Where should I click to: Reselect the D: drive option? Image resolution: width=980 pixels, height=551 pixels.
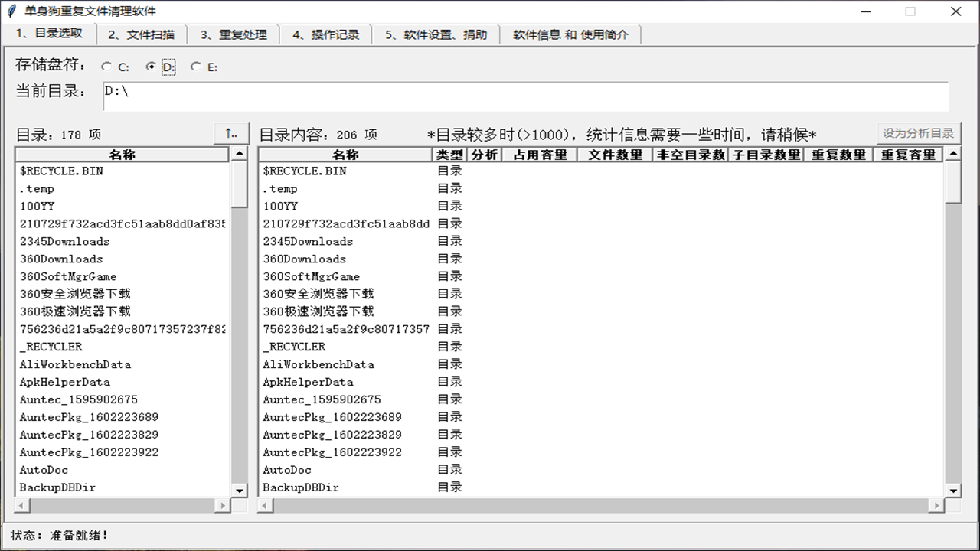(151, 67)
